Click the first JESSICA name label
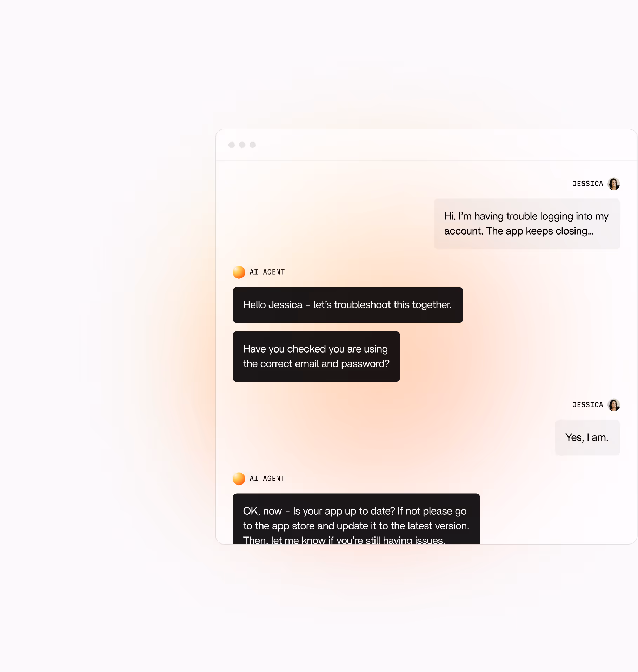The height and width of the screenshot is (672, 638). (x=587, y=184)
